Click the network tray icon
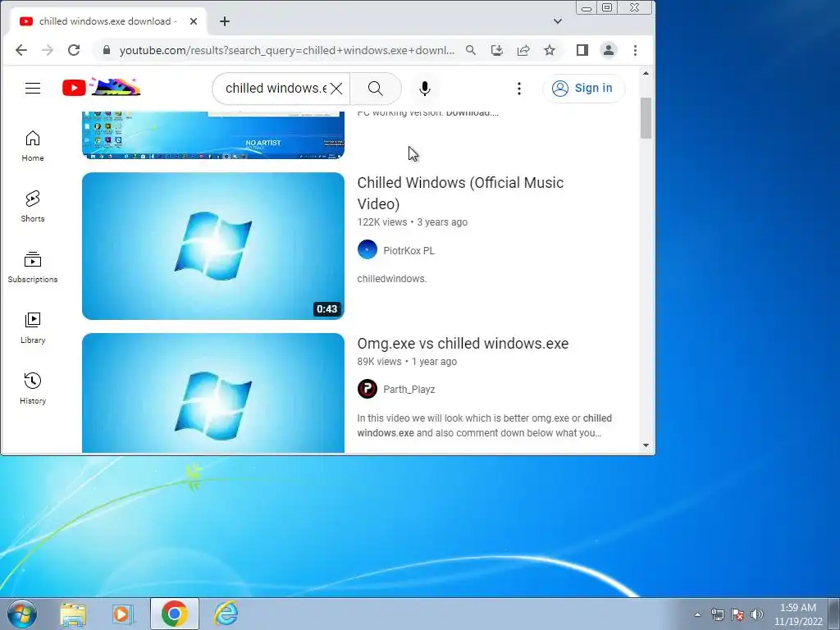This screenshot has width=840, height=630. click(x=717, y=614)
